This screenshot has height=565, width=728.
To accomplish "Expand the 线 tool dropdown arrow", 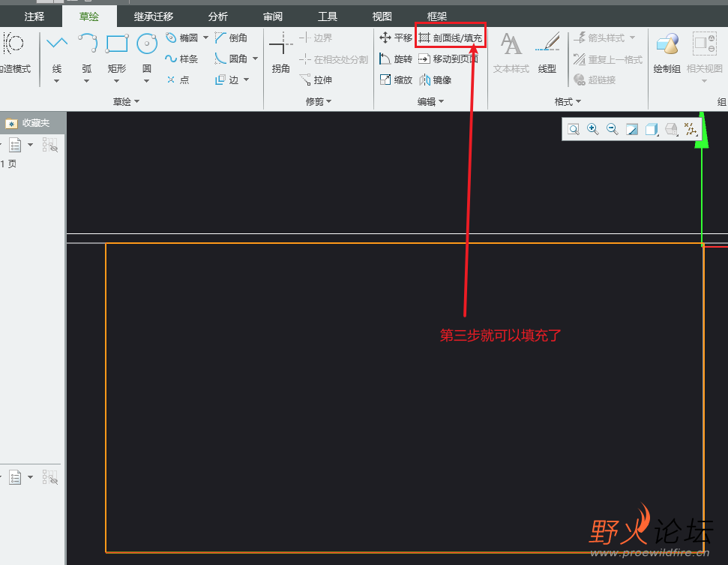I will click(x=57, y=81).
